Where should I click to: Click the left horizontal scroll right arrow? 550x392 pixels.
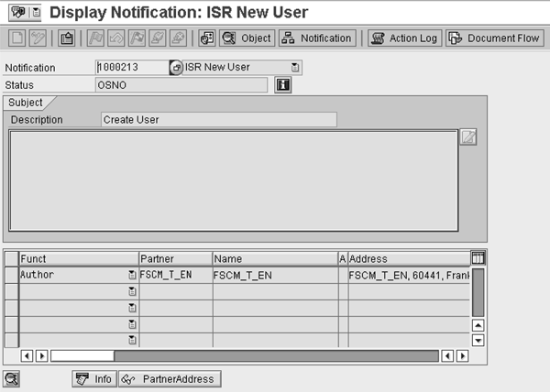(x=42, y=356)
